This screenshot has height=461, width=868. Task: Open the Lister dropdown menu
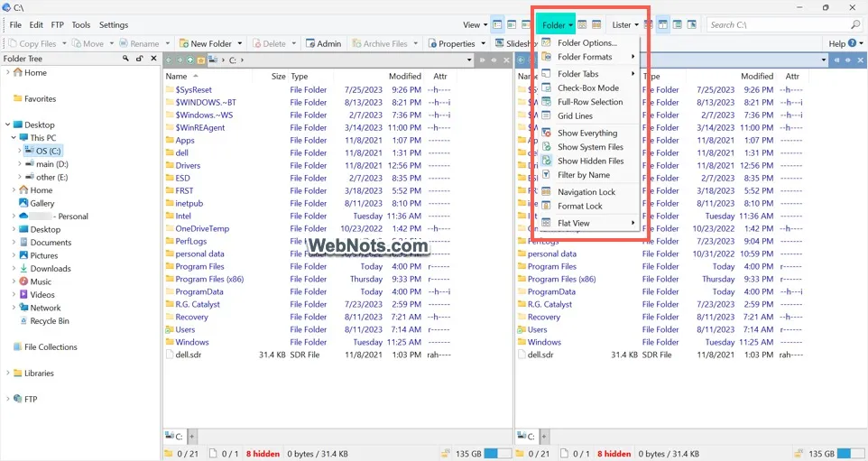point(625,25)
